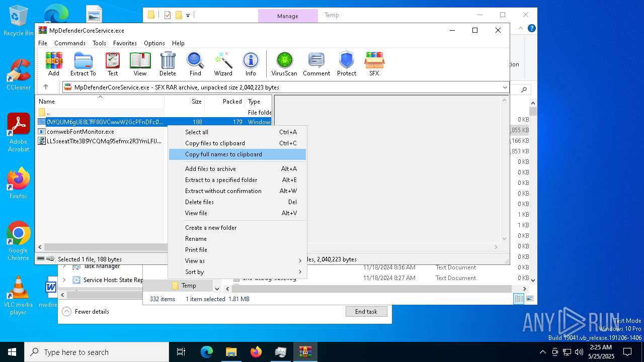Choose Delete files from context menu

coord(237,202)
